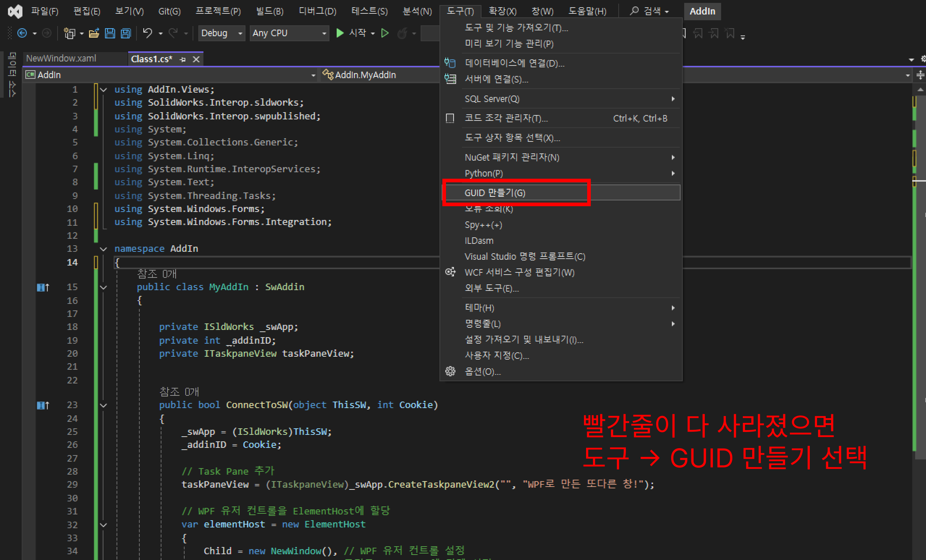
Task: Click the navigate backward arrow icon
Action: [x=22, y=33]
